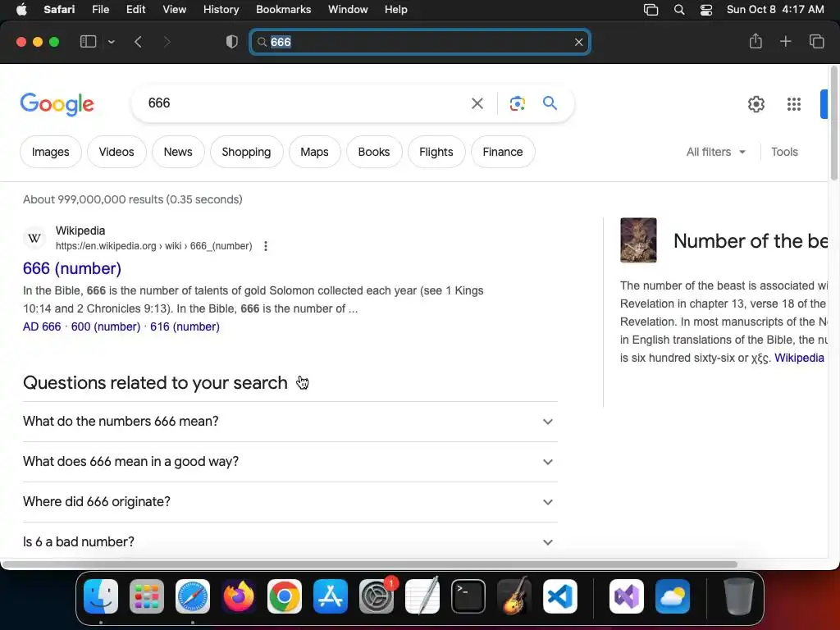Image resolution: width=840 pixels, height=630 pixels.
Task: Open Stage Manager menu bar icon
Action: (651, 10)
